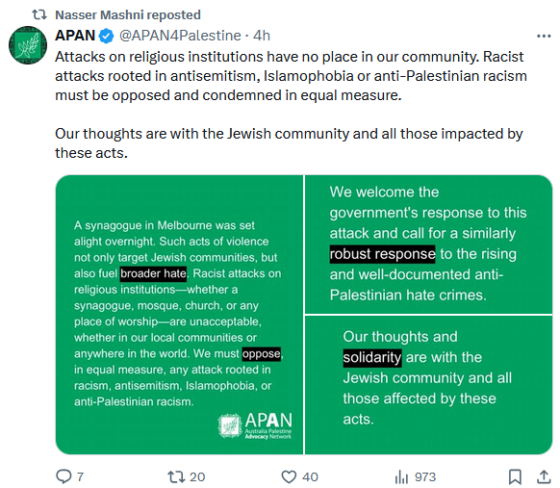Open APAN profile avatar
The height and width of the screenshot is (488, 560).
click(x=28, y=45)
